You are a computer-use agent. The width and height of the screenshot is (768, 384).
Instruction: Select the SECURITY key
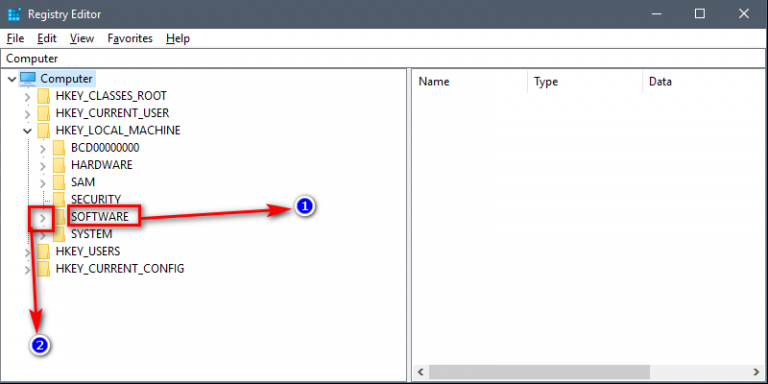[x=96, y=199]
